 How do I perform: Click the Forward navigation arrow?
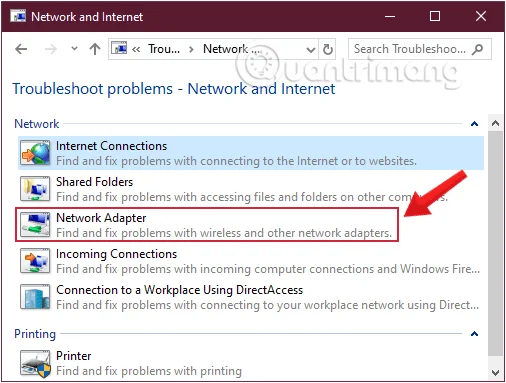51,49
